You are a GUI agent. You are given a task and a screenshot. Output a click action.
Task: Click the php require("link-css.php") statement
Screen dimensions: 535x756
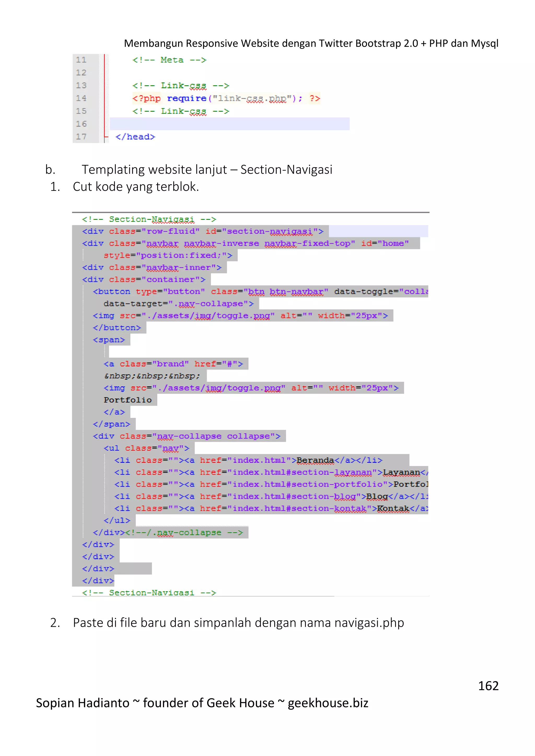(x=226, y=98)
